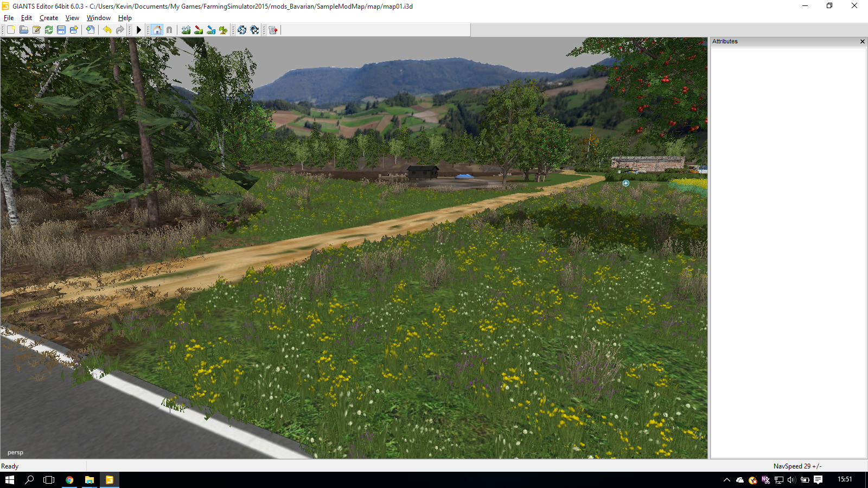Click the taskbar clock showing 15:51
868x488 pixels.
845,479
